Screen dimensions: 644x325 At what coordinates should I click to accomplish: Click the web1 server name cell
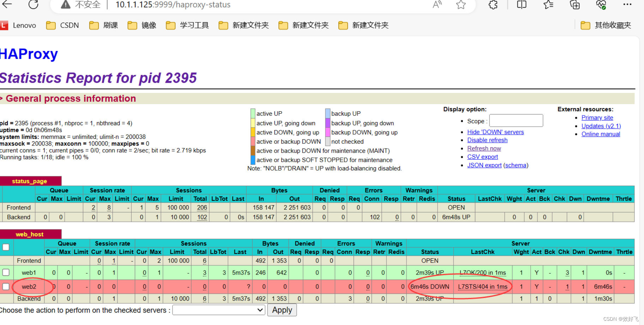point(29,273)
